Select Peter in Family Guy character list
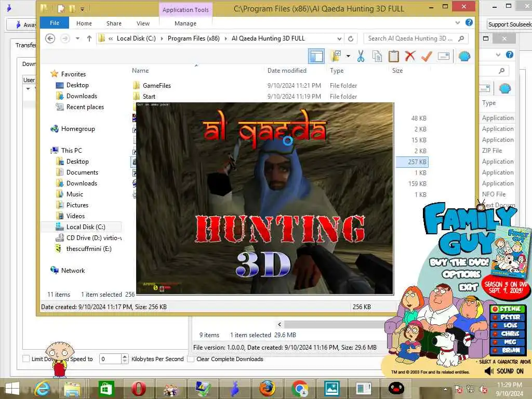The width and height of the screenshot is (532, 399). (508, 317)
